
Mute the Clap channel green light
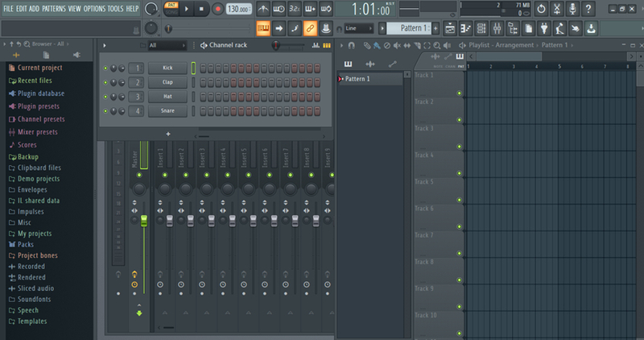105,83
